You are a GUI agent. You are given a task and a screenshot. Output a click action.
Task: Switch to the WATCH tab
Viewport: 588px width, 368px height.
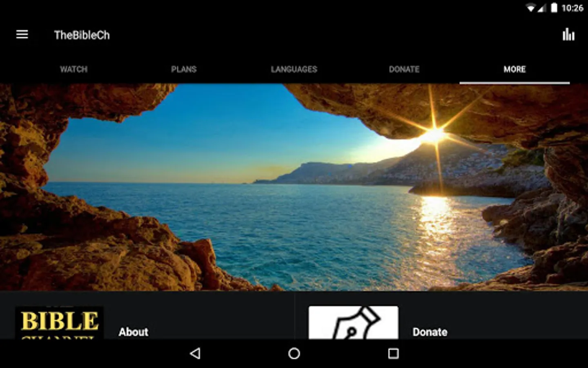pyautogui.click(x=73, y=69)
